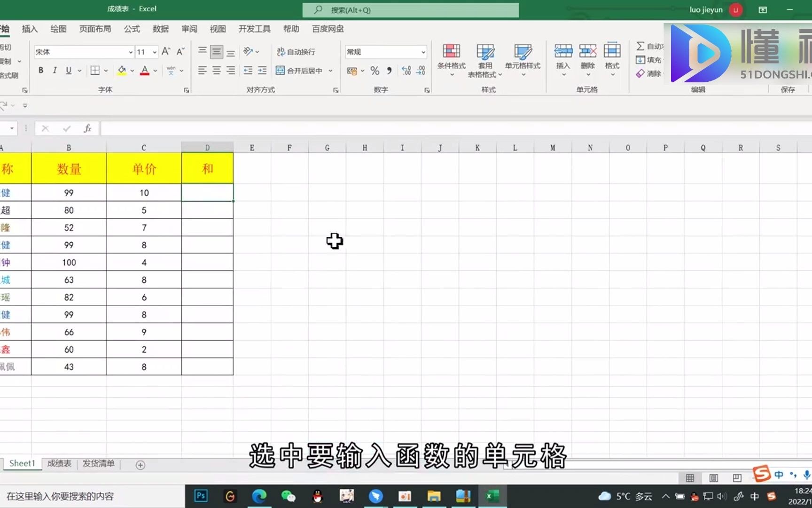Expand the name box dropdown
Image resolution: width=812 pixels, height=508 pixels.
[12, 128]
